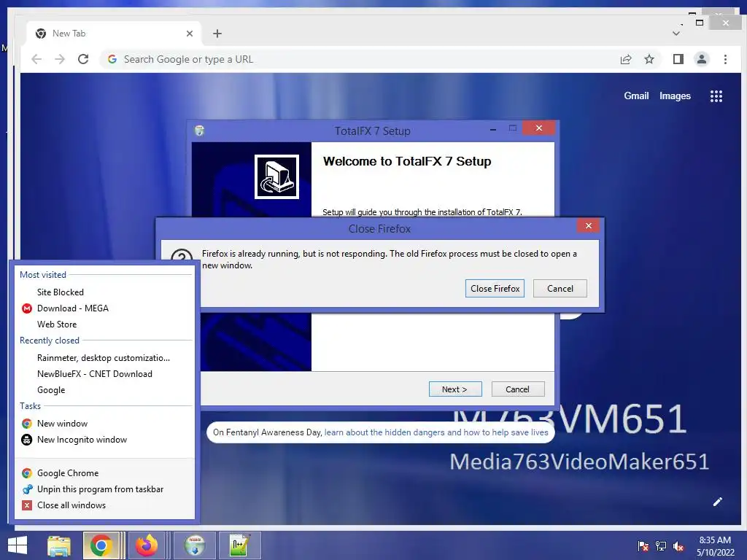Close the Close Firefox dialog with X
747x560 pixels.
point(588,226)
